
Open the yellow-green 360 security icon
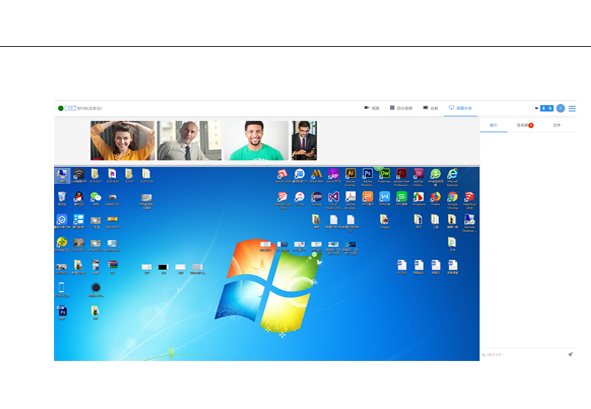coord(62,244)
